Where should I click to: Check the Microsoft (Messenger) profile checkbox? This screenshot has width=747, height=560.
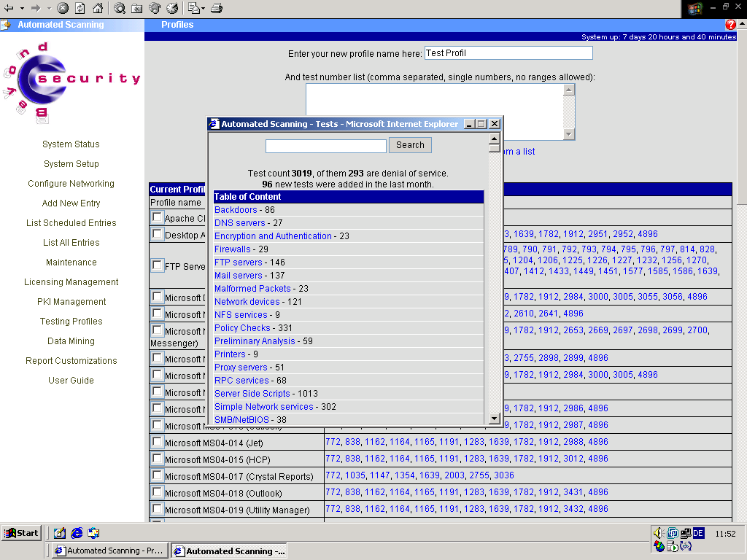(x=157, y=330)
